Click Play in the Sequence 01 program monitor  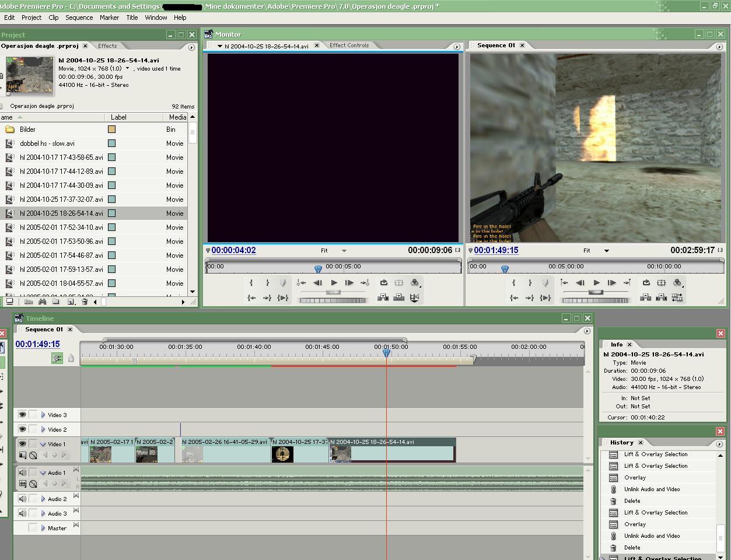pyautogui.click(x=596, y=283)
